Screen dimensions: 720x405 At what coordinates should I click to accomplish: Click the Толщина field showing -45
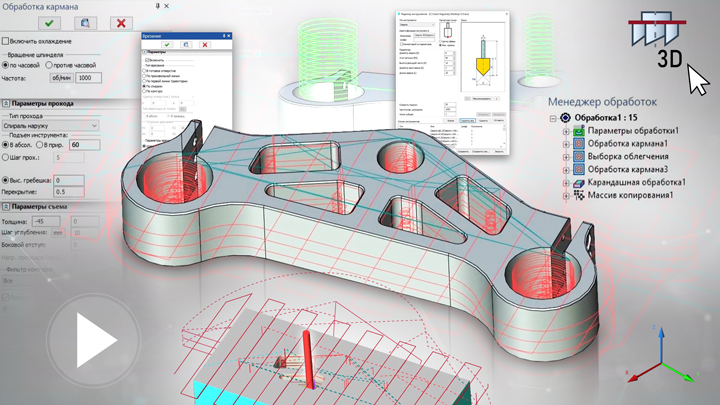click(x=46, y=221)
